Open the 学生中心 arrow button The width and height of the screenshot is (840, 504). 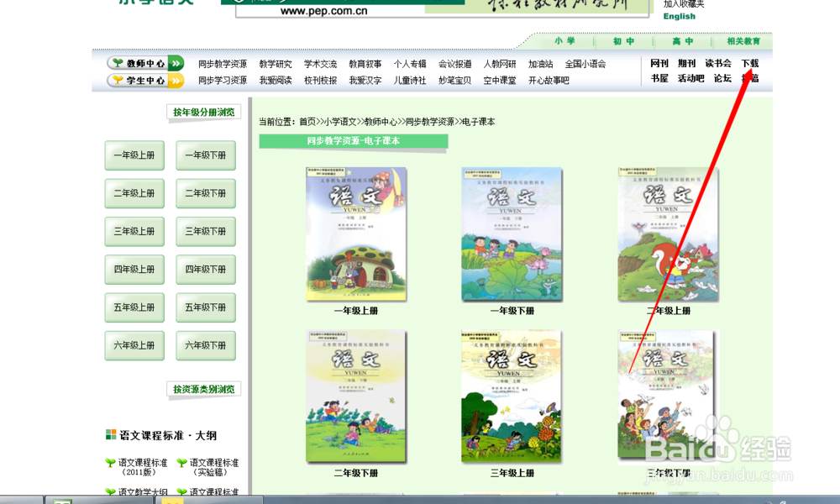176,81
